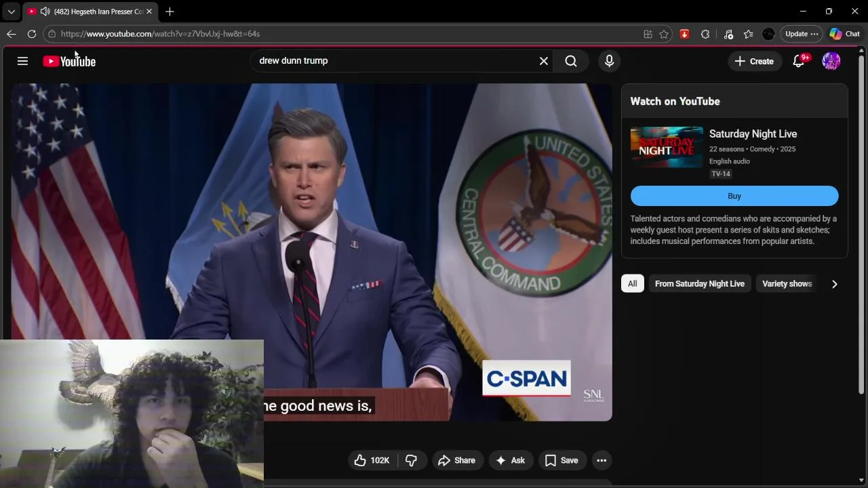Start voice search with microphone
This screenshot has height=488, width=868.
609,61
